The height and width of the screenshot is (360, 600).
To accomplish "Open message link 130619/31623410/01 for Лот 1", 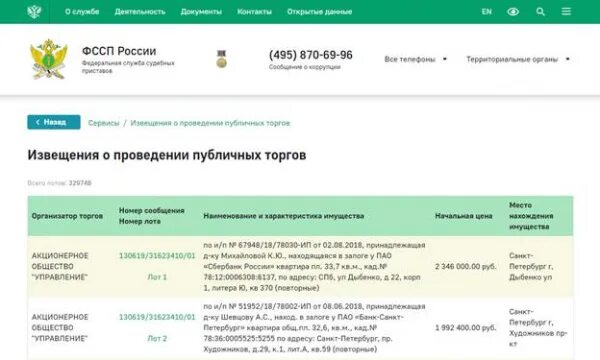I will [157, 256].
